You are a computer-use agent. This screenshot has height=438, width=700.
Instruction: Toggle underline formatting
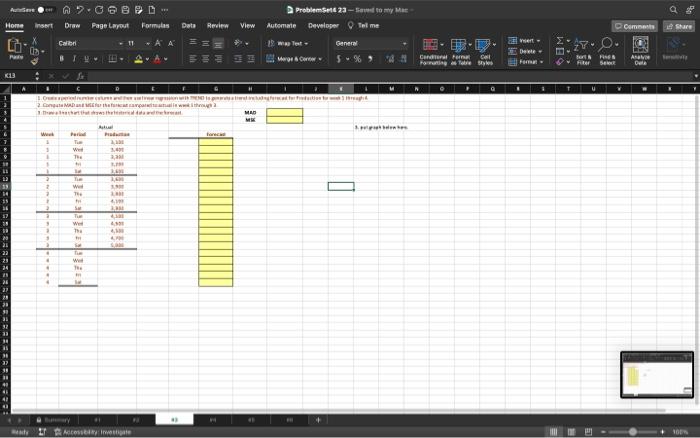(x=86, y=59)
